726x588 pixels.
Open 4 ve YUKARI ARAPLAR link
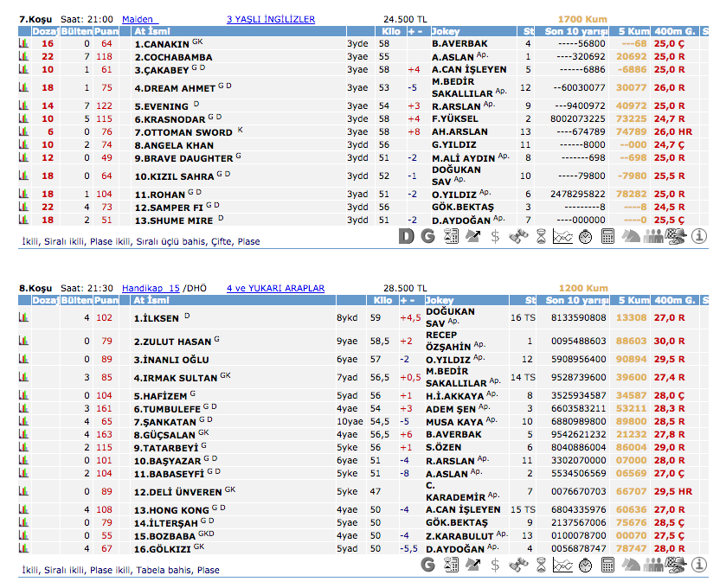tap(275, 288)
